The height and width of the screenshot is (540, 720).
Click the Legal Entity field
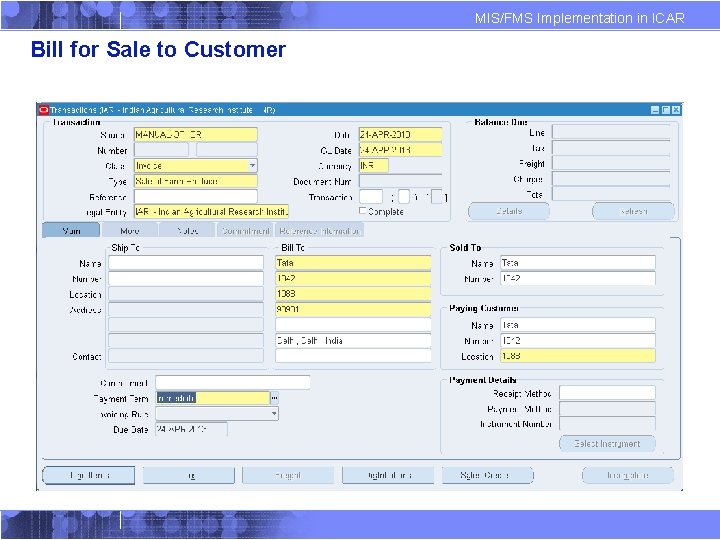coord(211,212)
